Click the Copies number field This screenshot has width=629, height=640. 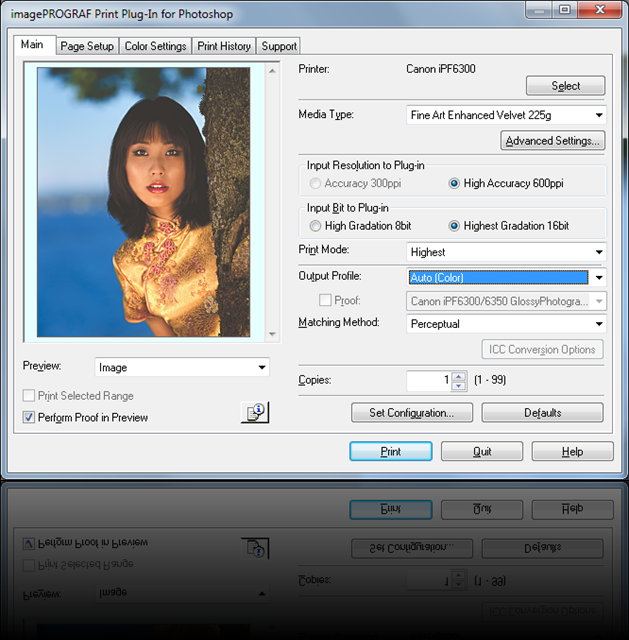429,380
